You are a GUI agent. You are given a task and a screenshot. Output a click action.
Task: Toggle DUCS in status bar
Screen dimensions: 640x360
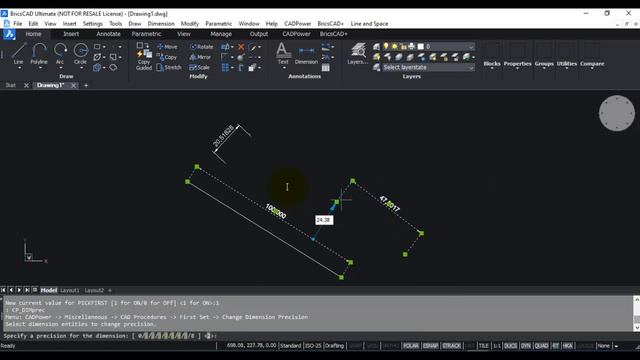point(510,346)
